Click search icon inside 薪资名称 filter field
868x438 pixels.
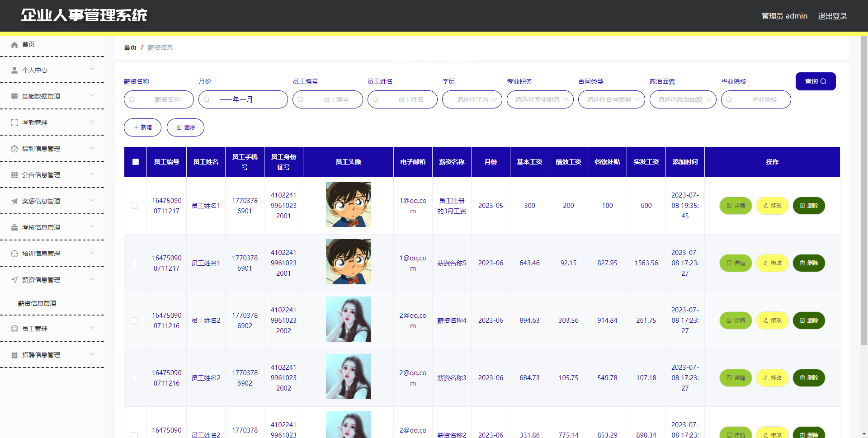point(132,99)
